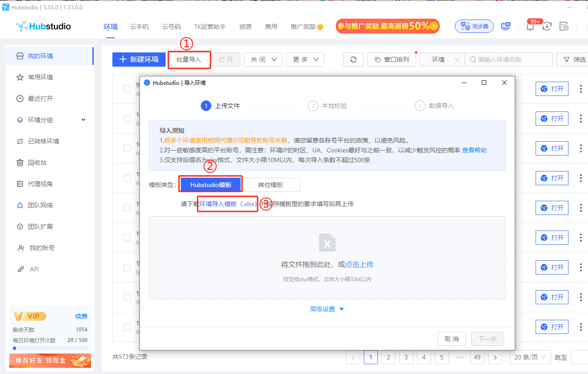The height and width of the screenshot is (374, 588).
Task: Open 代理视角 in the sidebar
Action: (49, 184)
